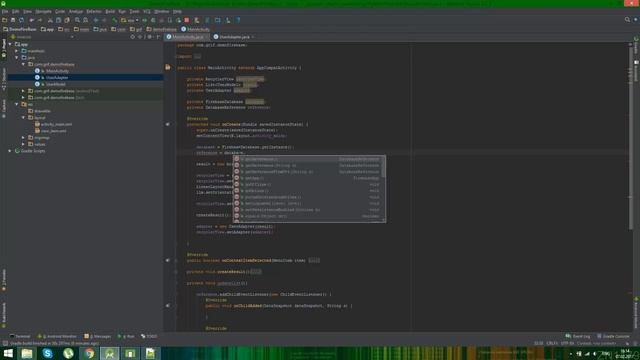The width and height of the screenshot is (640, 360).
Task: Open the File menu
Action: [5, 11]
